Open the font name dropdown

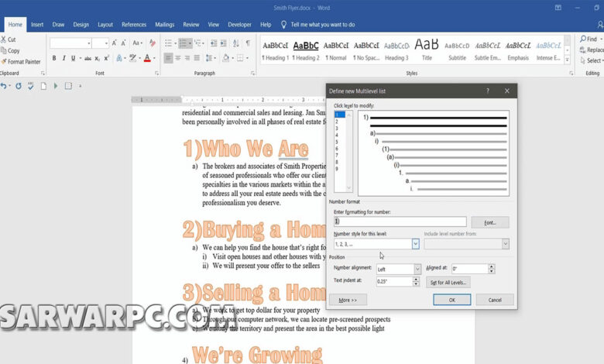point(89,43)
